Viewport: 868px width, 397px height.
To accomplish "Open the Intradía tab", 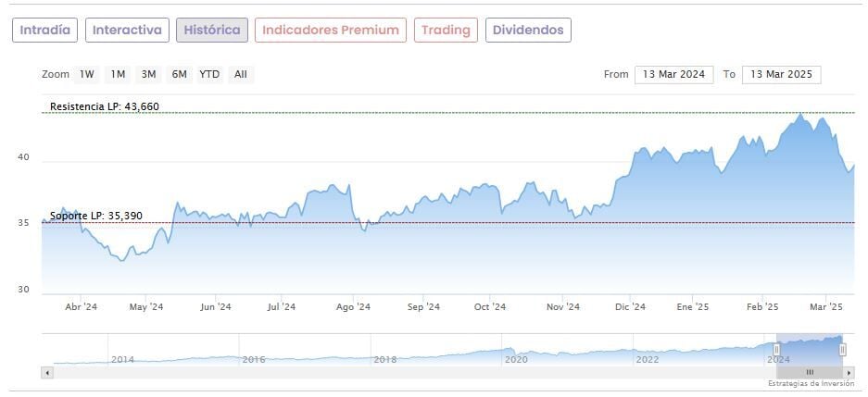I will [x=44, y=31].
